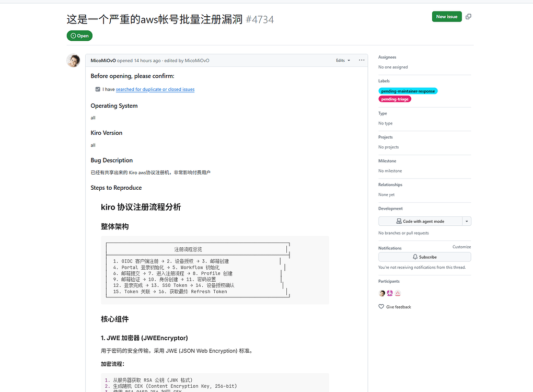Click the 整体架构 heading
Screen dimensions: 533x392
(114, 227)
